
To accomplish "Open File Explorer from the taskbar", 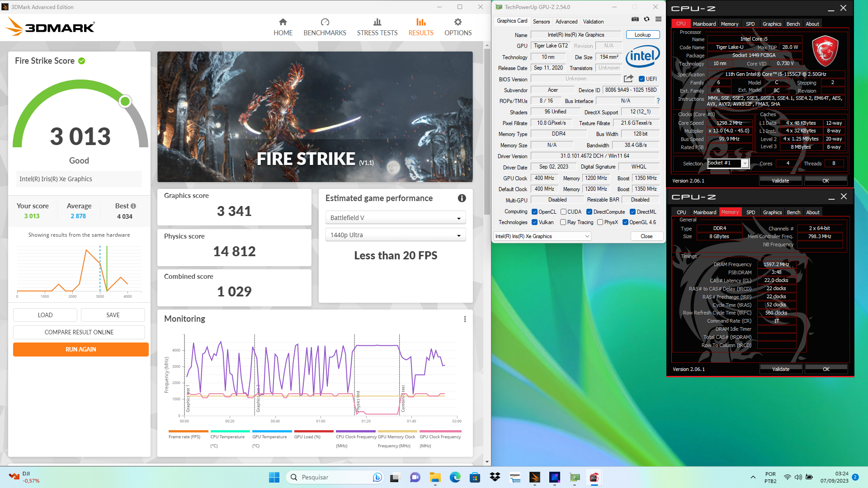I will [435, 477].
